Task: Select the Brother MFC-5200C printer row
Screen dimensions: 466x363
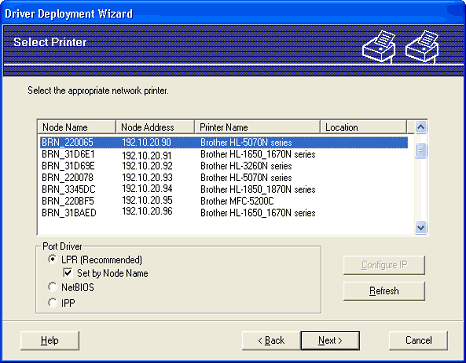Action: (223, 201)
